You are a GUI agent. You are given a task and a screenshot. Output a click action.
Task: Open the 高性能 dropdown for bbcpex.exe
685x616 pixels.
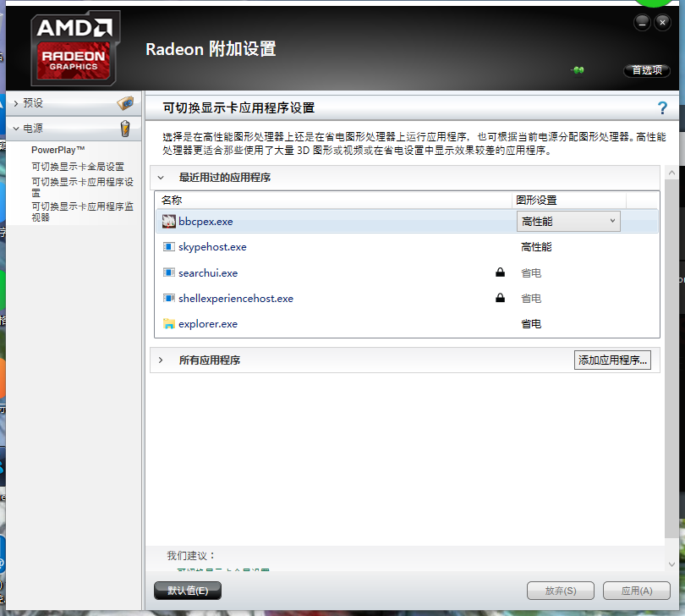[x=568, y=221]
